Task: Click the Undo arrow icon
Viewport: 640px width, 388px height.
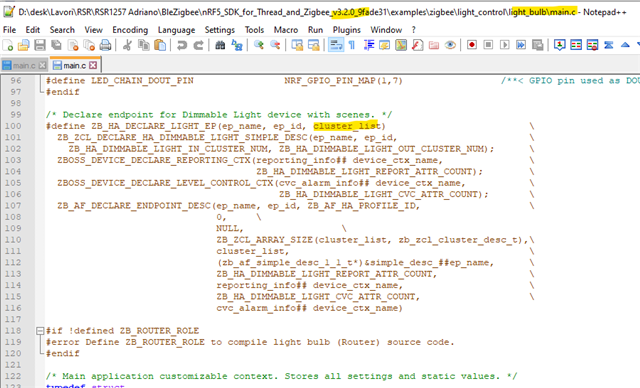Action: coord(182,45)
